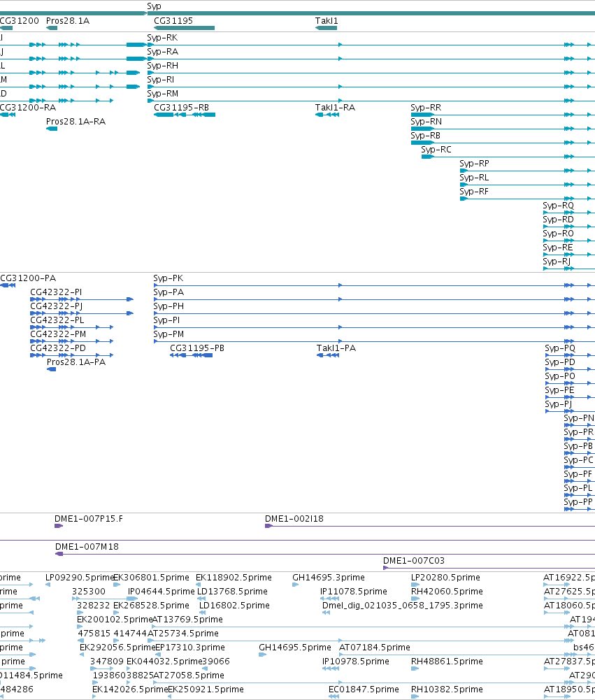Select the Pros28.1A gene label
Image resolution: width=595 pixels, height=700 pixels.
pyautogui.click(x=67, y=20)
